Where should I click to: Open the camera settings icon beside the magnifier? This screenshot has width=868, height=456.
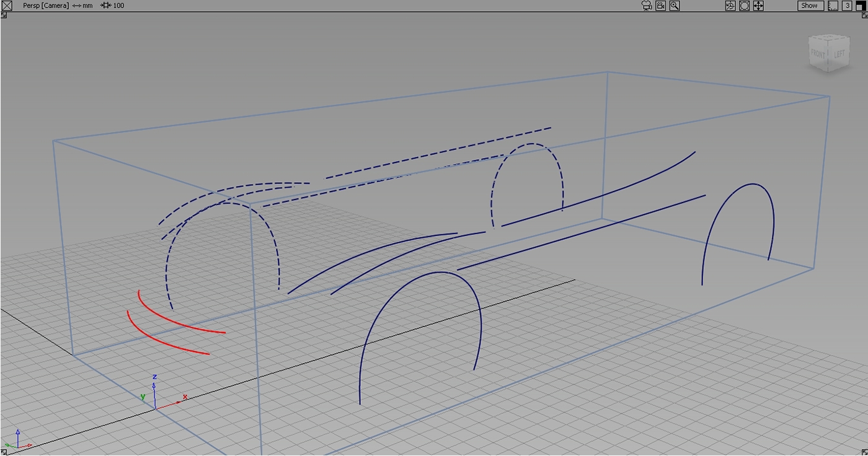661,6
